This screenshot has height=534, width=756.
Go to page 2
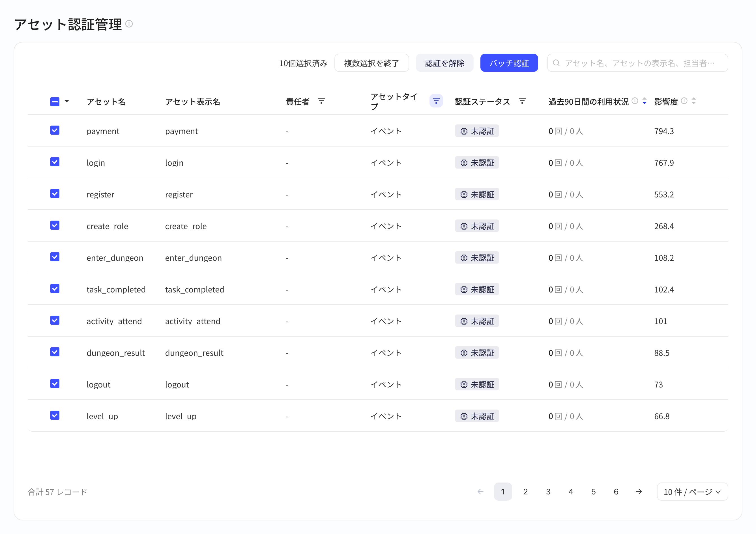click(525, 492)
